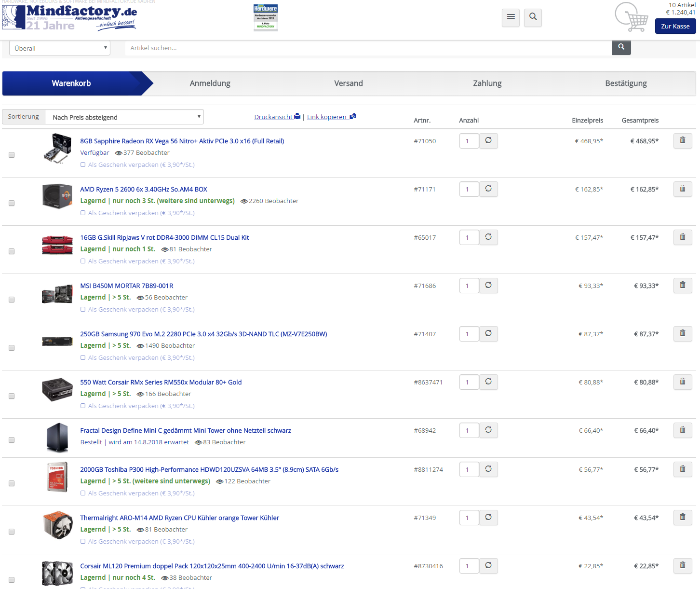Click the Zur Kasse button
The image size is (700, 589).
(675, 26)
